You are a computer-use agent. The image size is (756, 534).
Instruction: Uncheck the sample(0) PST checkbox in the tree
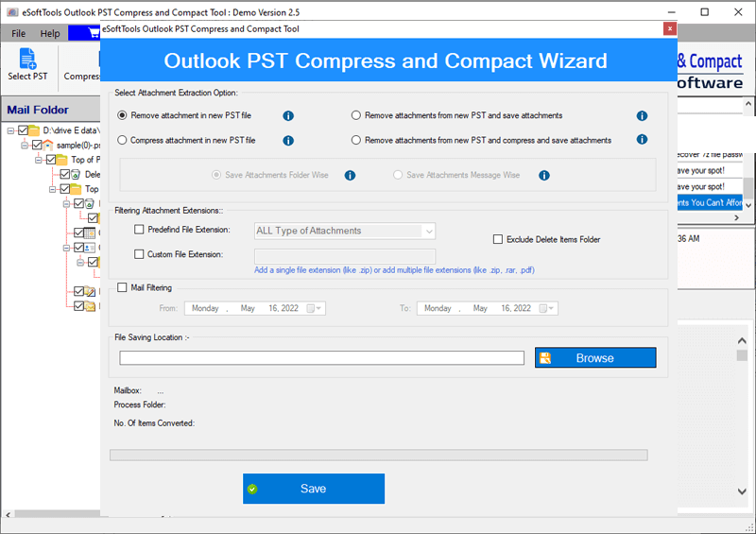pyautogui.click(x=37, y=145)
